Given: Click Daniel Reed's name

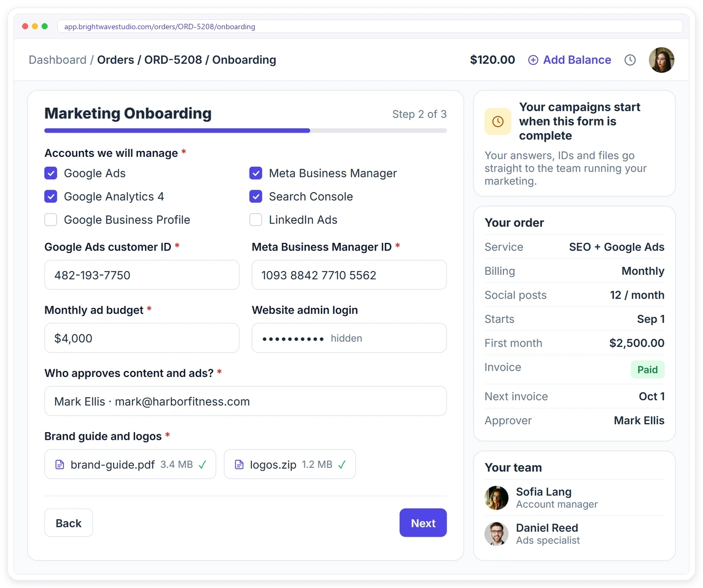Looking at the screenshot, I should (x=547, y=528).
